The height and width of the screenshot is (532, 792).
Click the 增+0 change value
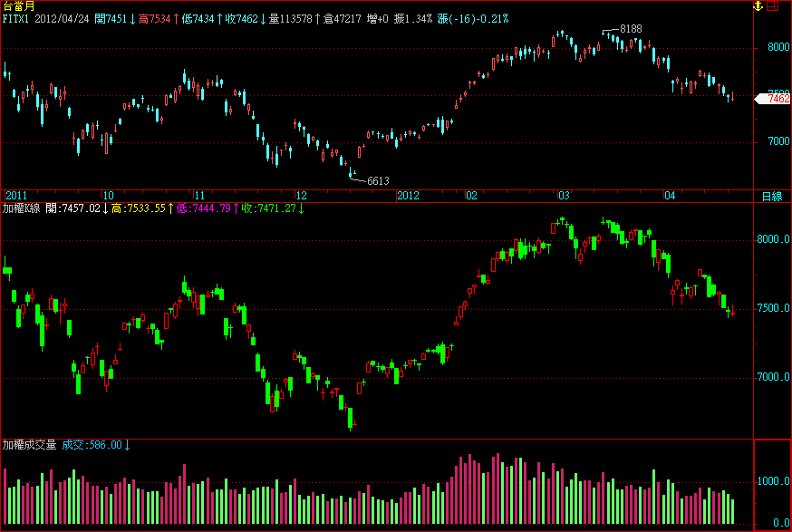(x=378, y=19)
